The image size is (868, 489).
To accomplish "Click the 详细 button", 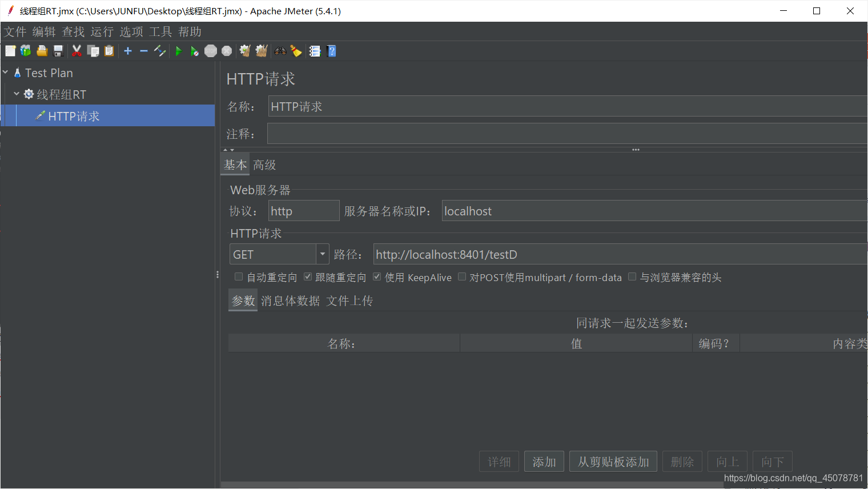I will (x=499, y=462).
